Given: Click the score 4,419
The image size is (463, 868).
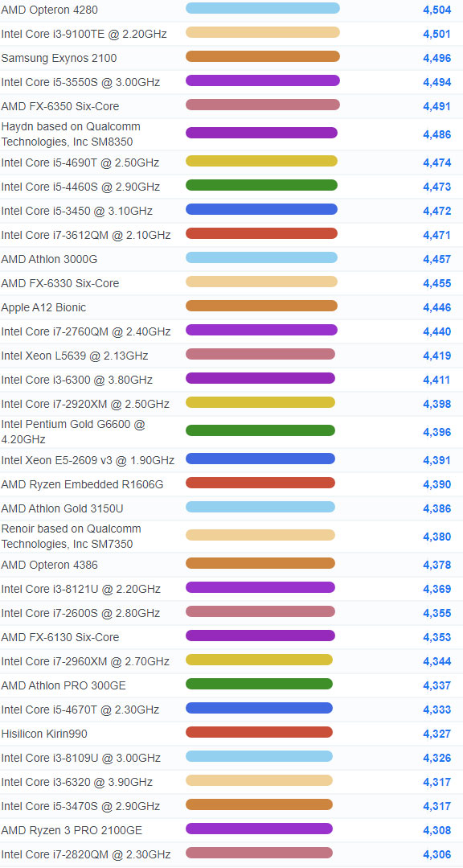Looking at the screenshot, I should (x=437, y=356).
